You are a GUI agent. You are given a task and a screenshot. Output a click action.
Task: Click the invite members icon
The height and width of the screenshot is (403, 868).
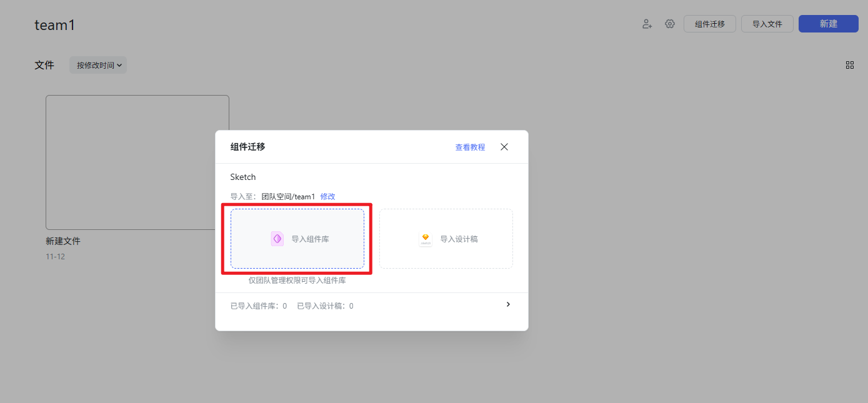click(x=647, y=23)
